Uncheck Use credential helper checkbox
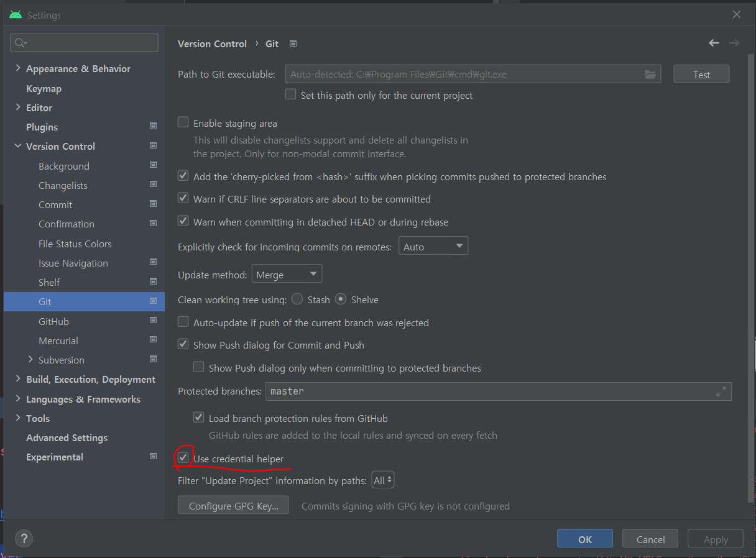756x558 pixels. pyautogui.click(x=183, y=458)
